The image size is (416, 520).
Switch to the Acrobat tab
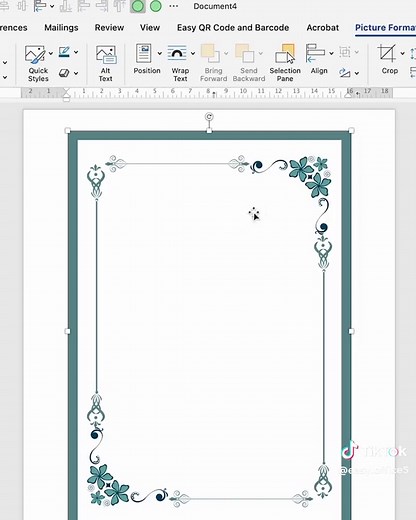tap(323, 28)
